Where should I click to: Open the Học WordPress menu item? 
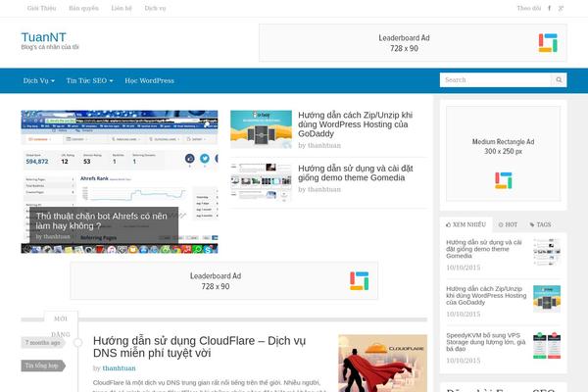(x=149, y=80)
